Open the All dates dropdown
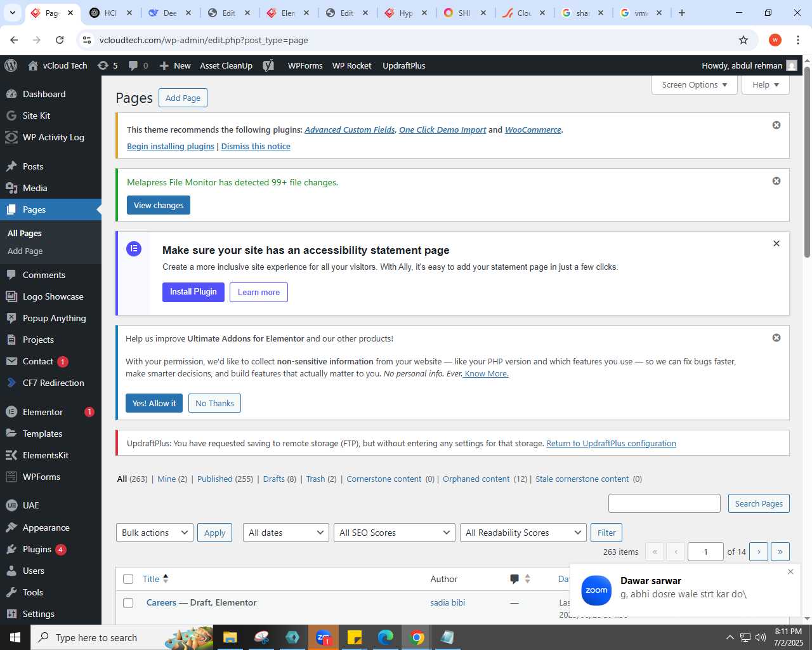 tap(286, 533)
